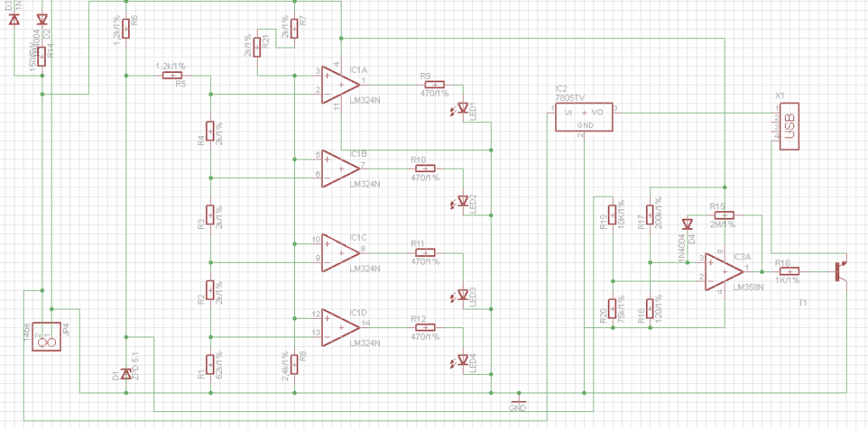868x429 pixels.
Task: Select the USB connector X1
Action: click(x=790, y=126)
